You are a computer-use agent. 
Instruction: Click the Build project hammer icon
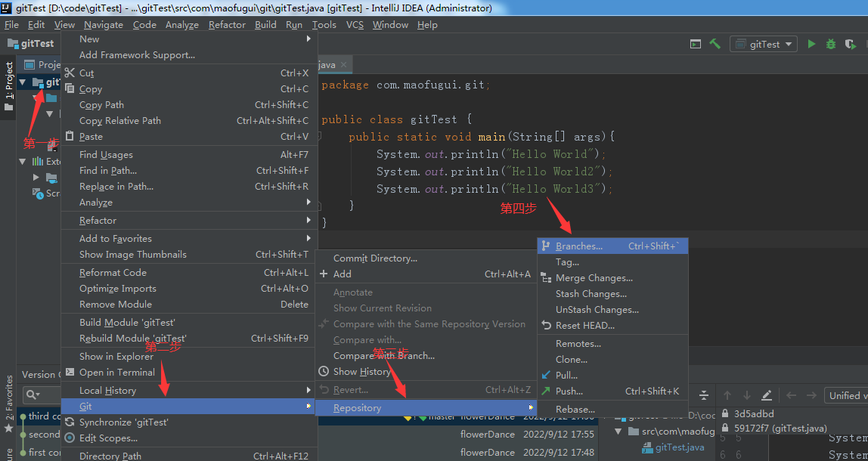715,44
